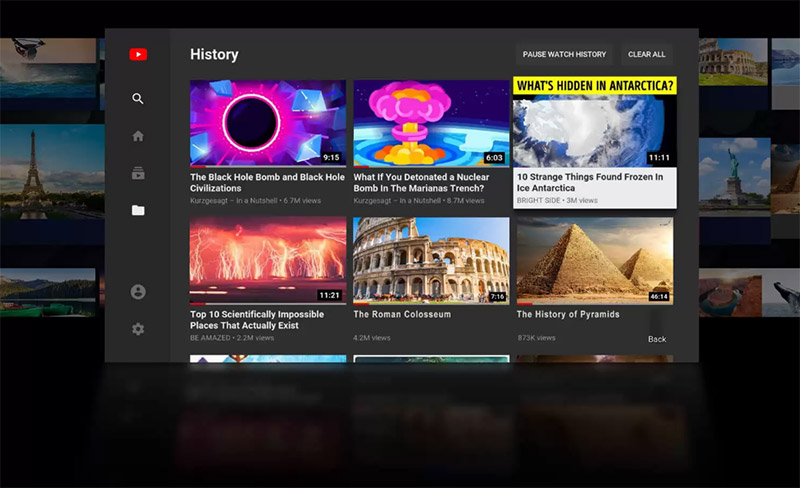Click watch progress bar under lightning video

click(x=268, y=304)
